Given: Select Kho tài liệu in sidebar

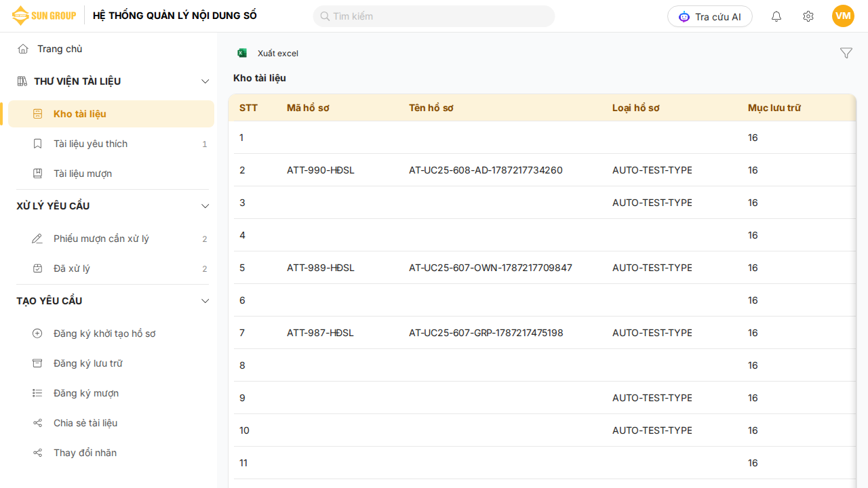Looking at the screenshot, I should [111, 114].
